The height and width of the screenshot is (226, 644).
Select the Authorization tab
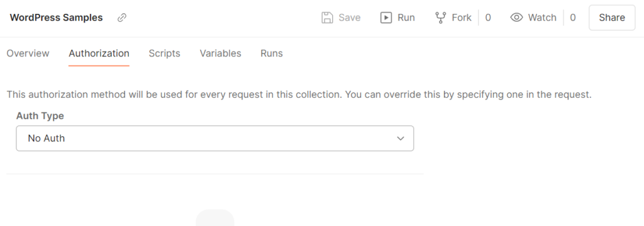tap(99, 53)
